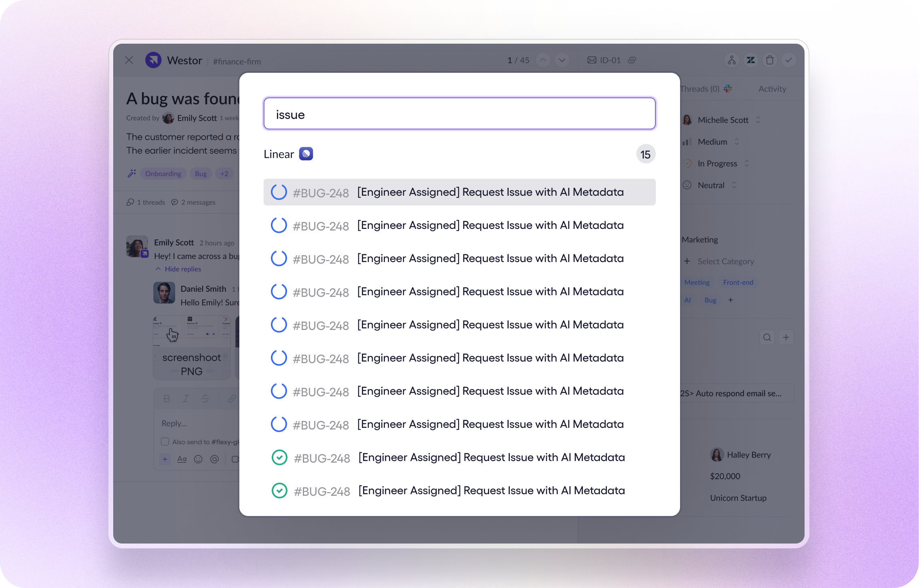
Task: Click the Linear app icon in dialog
Action: pyautogui.click(x=306, y=154)
